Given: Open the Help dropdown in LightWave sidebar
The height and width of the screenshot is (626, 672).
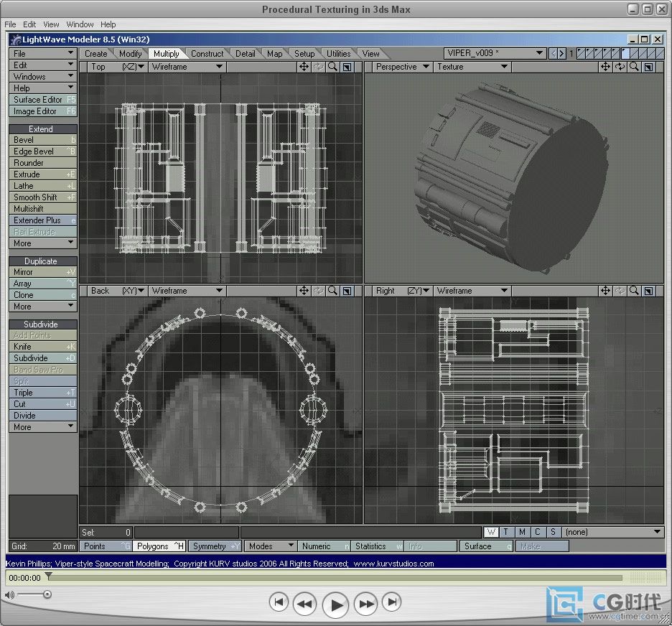Looking at the screenshot, I should (43, 88).
